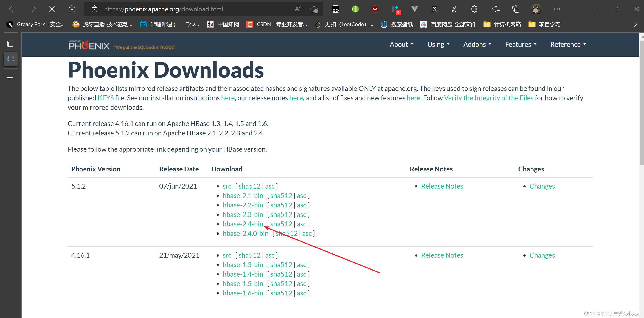Download the hbase-2.4-bin package link
This screenshot has width=644, height=318.
pos(243,224)
